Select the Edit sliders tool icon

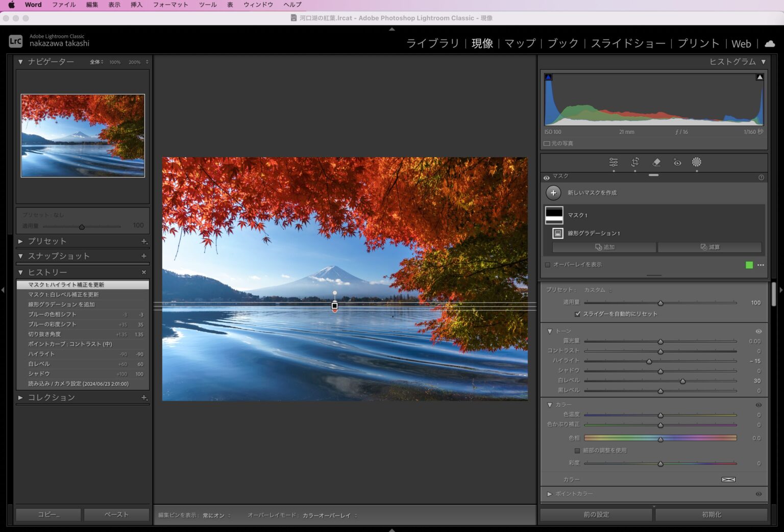614,162
